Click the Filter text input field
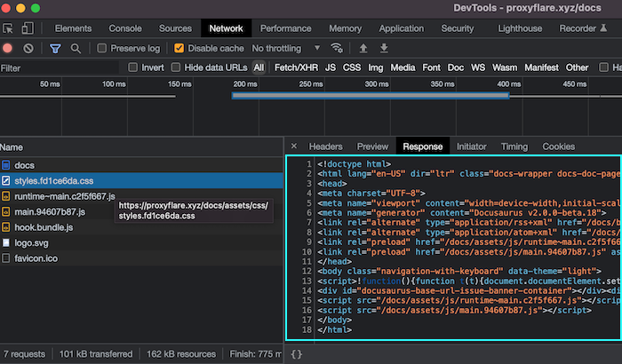Image resolution: width=622 pixels, height=364 pixels. click(60, 68)
